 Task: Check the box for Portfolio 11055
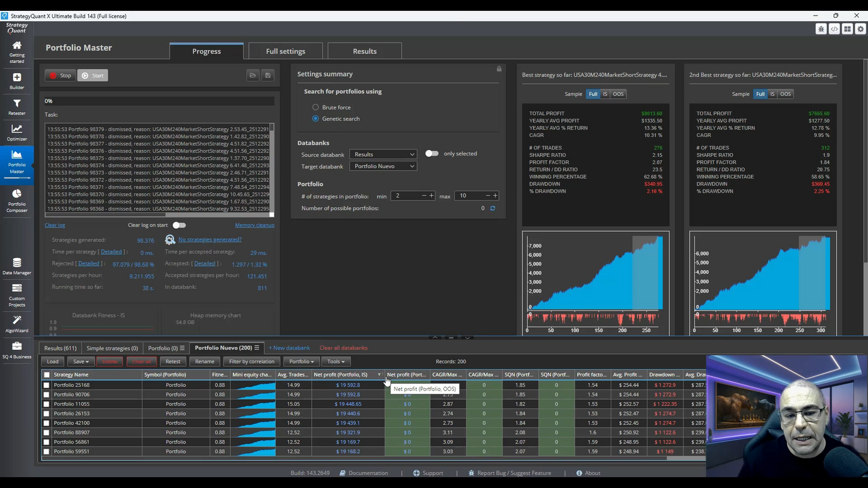tap(46, 405)
